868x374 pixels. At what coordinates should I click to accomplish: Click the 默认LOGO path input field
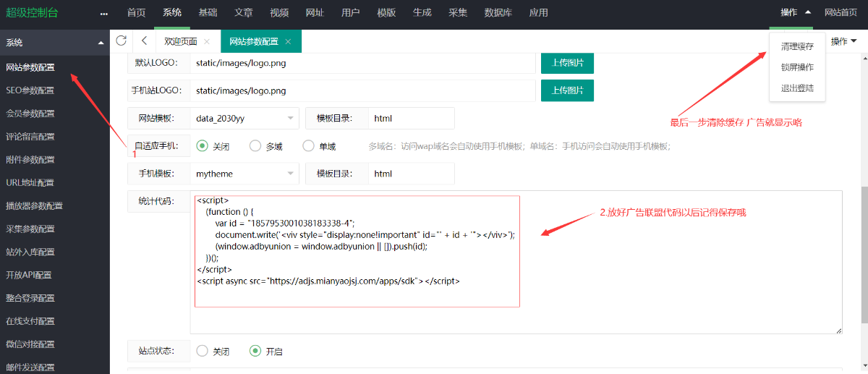[x=362, y=63]
